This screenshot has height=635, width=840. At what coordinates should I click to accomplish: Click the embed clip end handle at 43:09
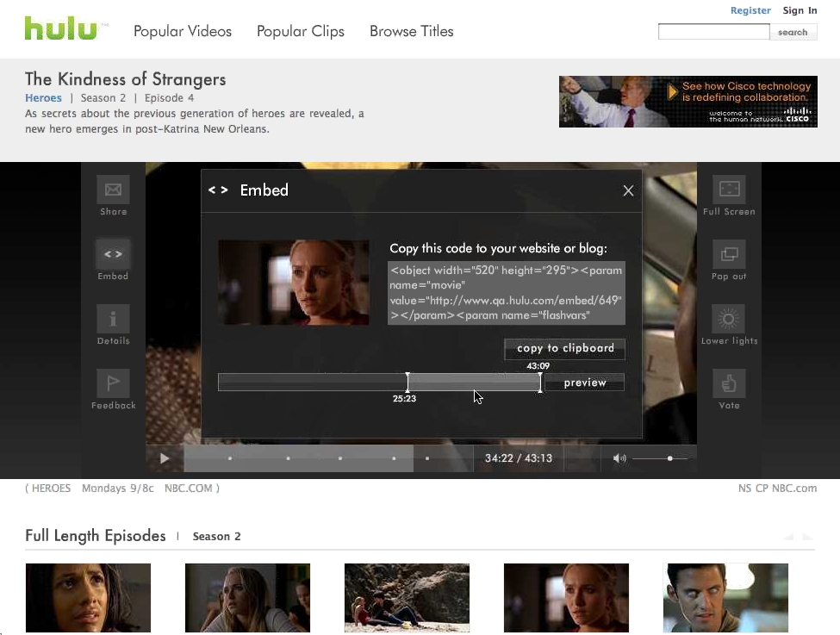[x=540, y=382]
